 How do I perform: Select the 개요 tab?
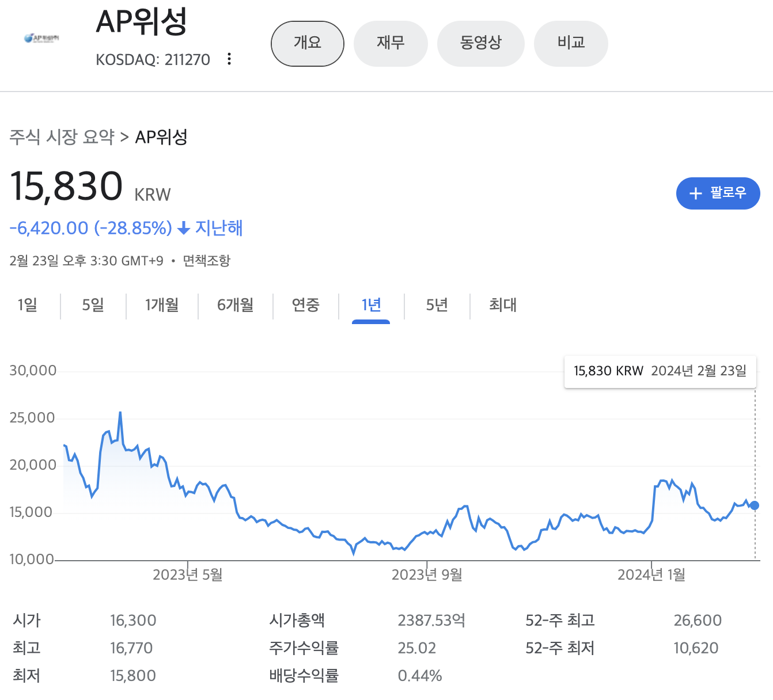pyautogui.click(x=308, y=44)
